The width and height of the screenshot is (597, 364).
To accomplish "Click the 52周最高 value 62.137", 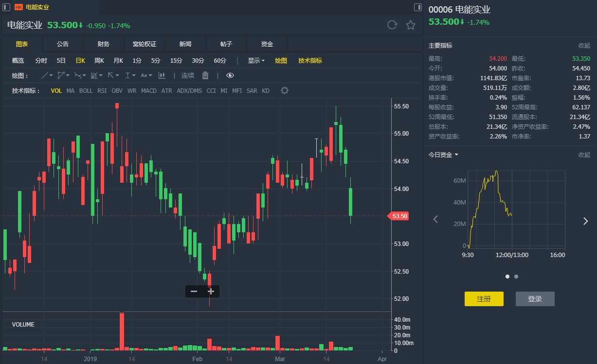I will pos(581,107).
